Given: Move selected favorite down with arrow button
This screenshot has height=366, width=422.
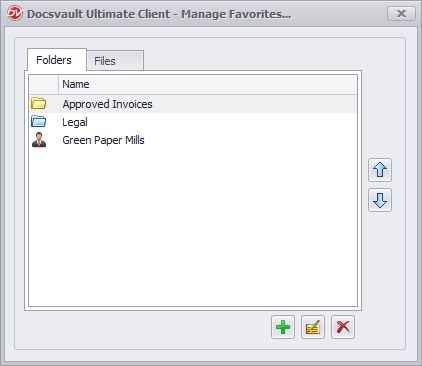Looking at the screenshot, I should [380, 200].
